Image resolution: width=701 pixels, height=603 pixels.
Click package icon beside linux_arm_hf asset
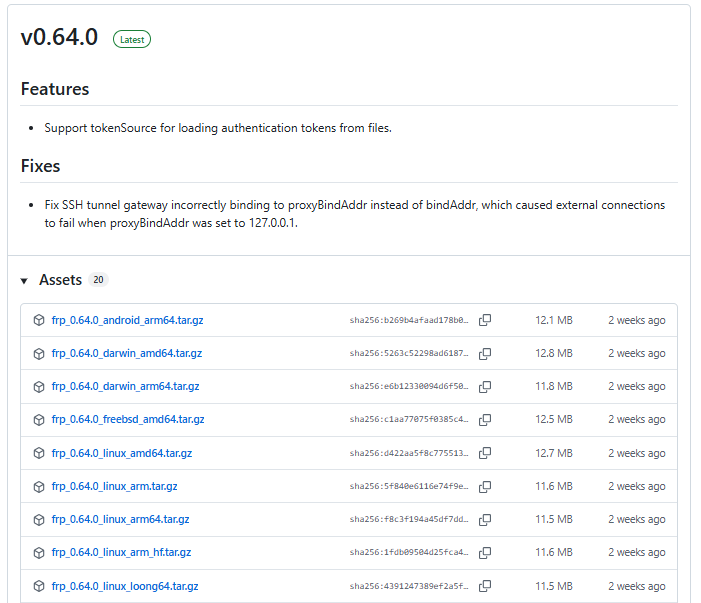tap(39, 552)
